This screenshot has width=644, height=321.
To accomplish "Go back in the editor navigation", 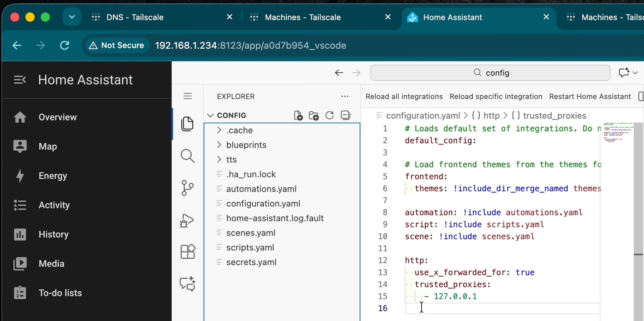I will [339, 73].
